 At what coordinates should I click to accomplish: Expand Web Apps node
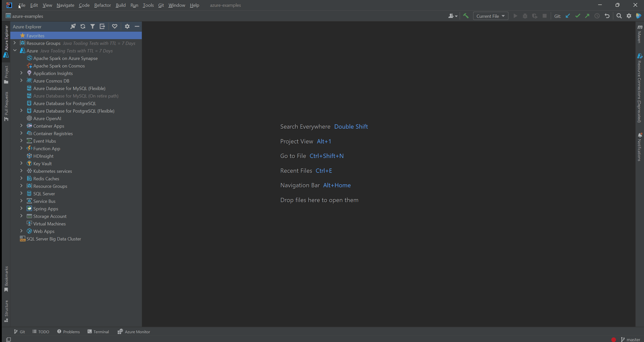(22, 231)
